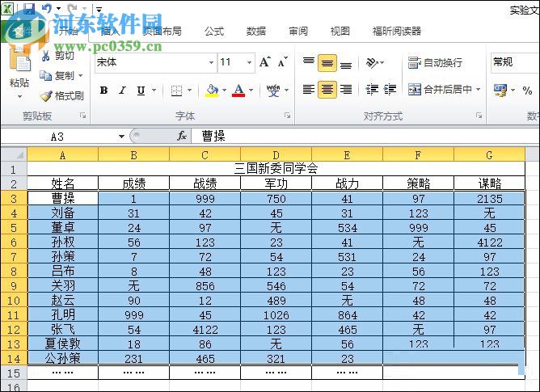Toggle Bold formatting
The image size is (540, 392).
[x=103, y=91]
